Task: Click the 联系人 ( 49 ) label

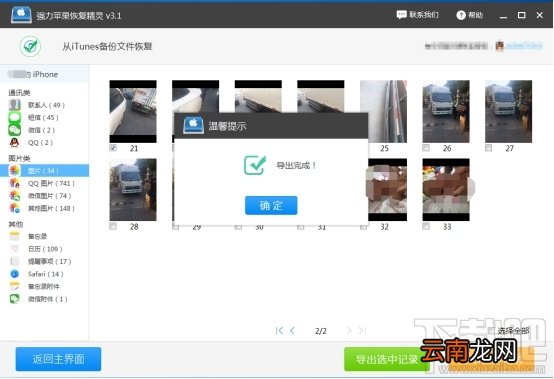Action: pos(46,105)
